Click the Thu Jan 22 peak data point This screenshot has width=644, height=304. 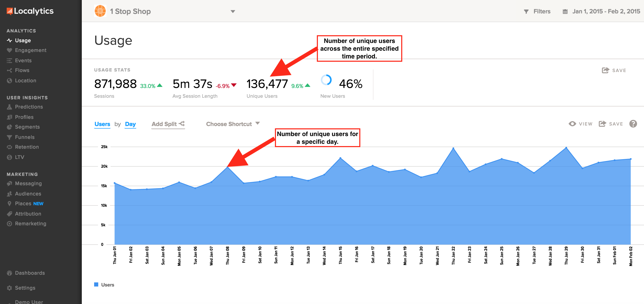(x=453, y=148)
